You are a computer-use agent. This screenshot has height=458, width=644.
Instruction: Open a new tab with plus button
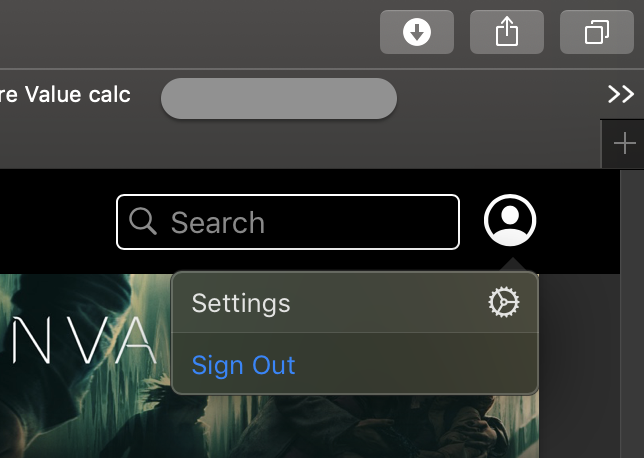coord(624,143)
